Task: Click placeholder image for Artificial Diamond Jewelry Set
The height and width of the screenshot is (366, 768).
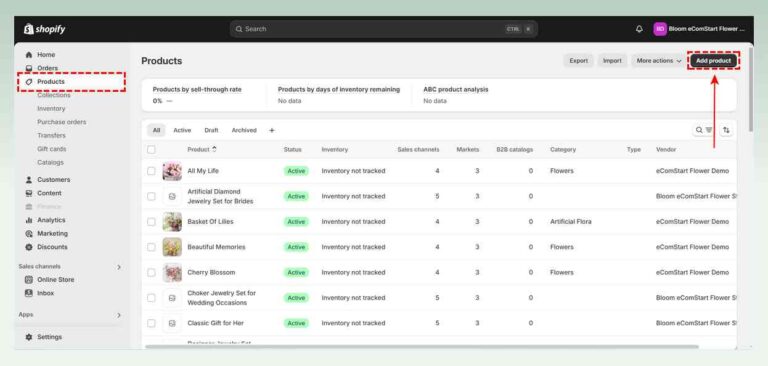Action: 172,196
